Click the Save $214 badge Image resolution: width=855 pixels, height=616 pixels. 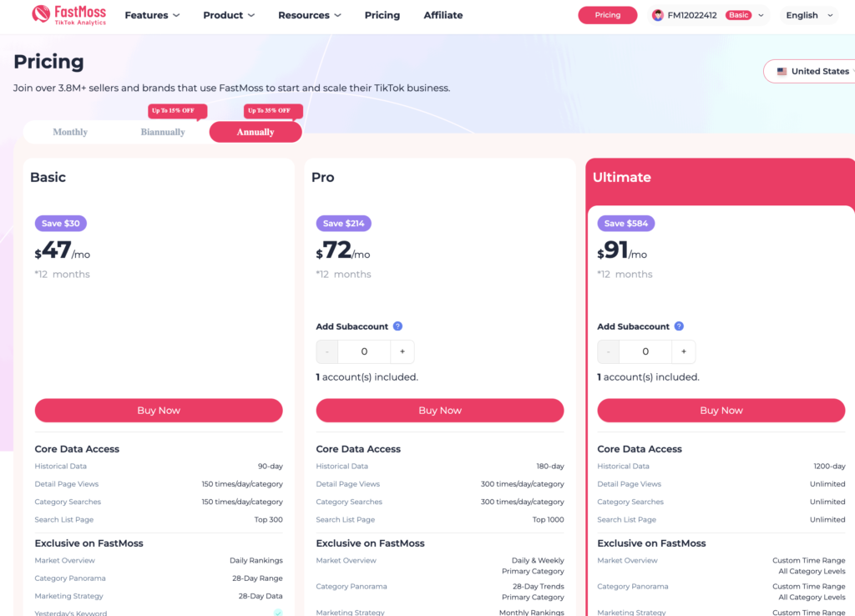click(x=343, y=224)
